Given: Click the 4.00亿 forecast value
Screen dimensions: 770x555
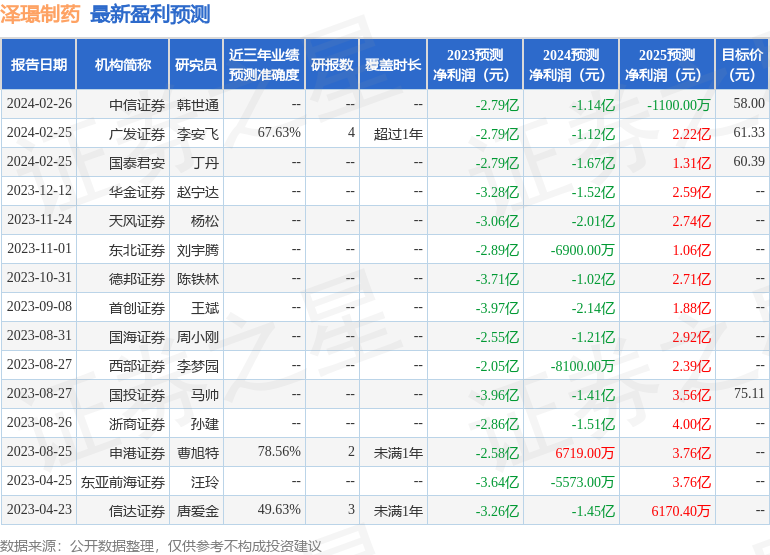Looking at the screenshot, I should coord(691,424).
